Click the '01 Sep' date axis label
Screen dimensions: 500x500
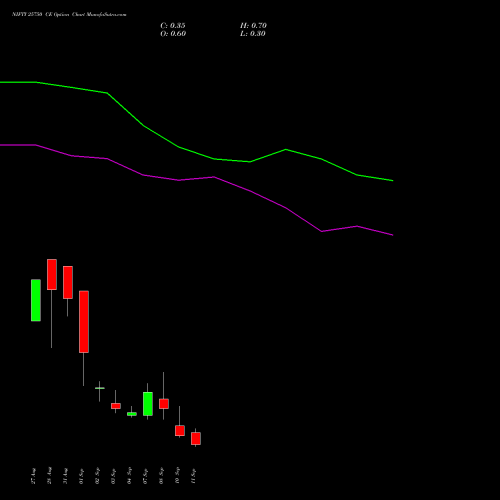point(81,476)
